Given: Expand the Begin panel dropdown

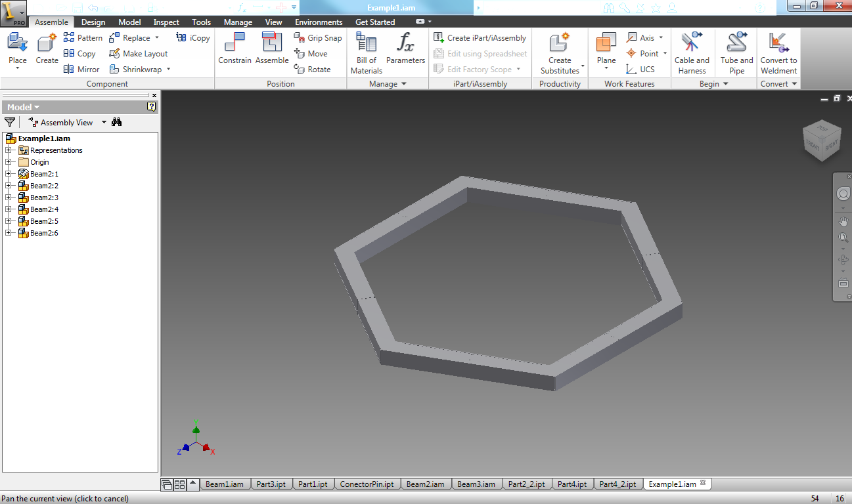Looking at the screenshot, I should tap(725, 84).
